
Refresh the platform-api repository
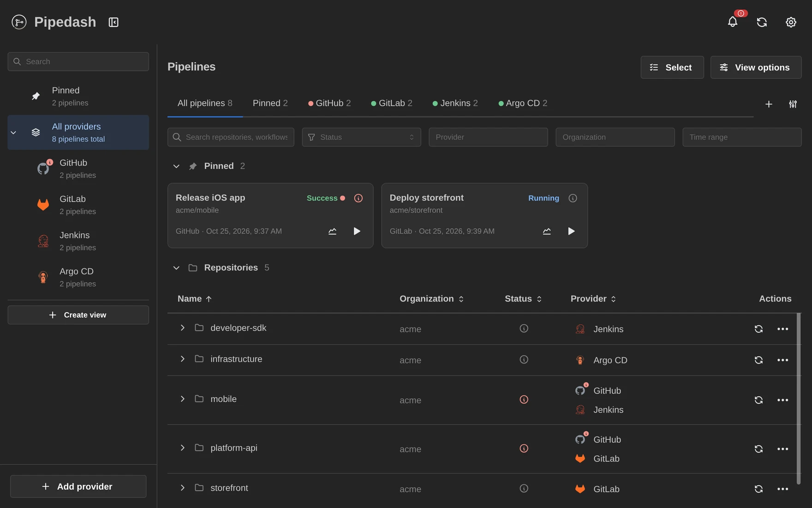[758, 449]
